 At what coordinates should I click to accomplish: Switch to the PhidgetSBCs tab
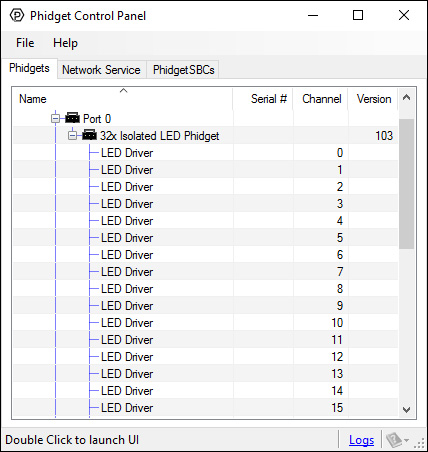(x=183, y=70)
